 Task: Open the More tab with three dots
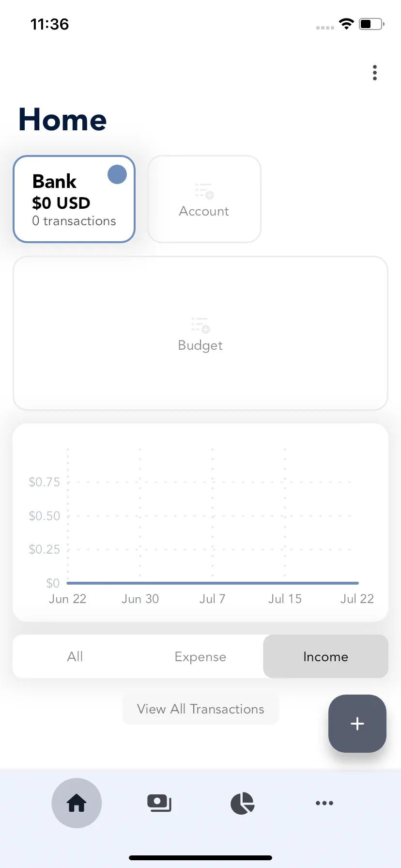(x=324, y=803)
